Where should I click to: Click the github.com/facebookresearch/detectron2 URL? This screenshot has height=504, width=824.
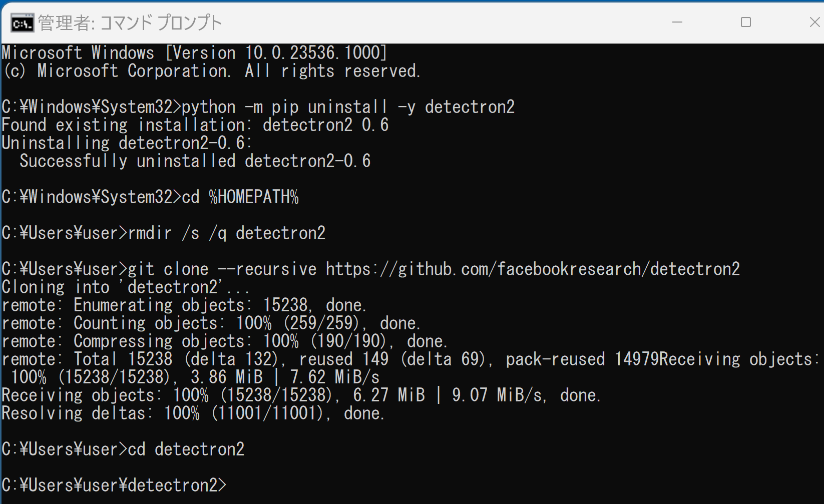(533, 269)
